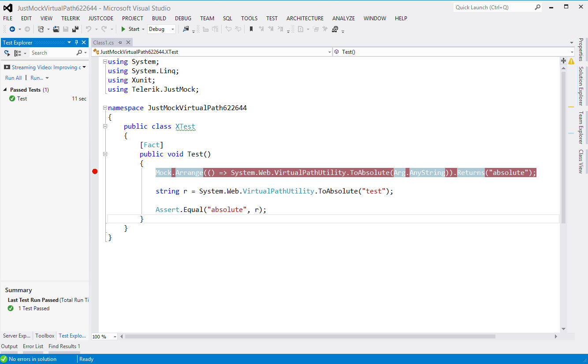Click Run All link in Test Explorer

click(x=13, y=78)
